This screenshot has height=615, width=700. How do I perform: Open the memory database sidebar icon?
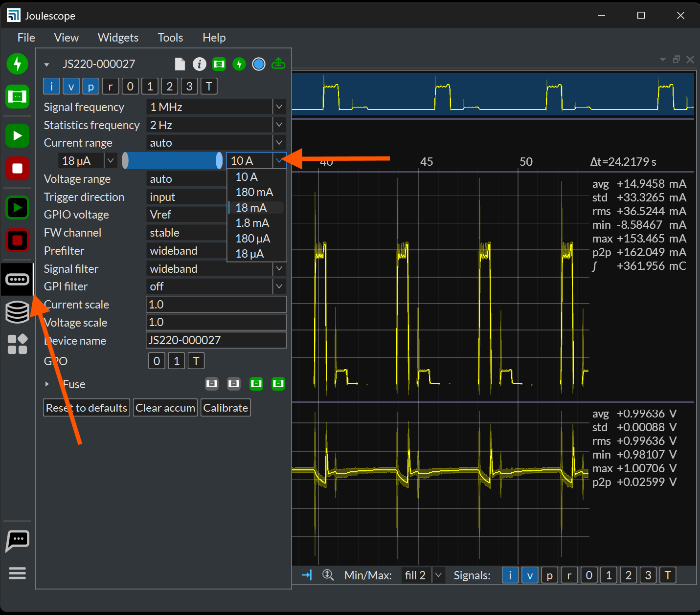point(17,312)
